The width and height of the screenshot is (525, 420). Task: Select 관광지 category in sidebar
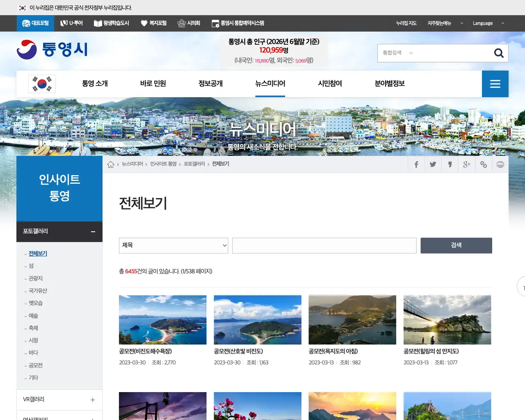pyautogui.click(x=36, y=278)
